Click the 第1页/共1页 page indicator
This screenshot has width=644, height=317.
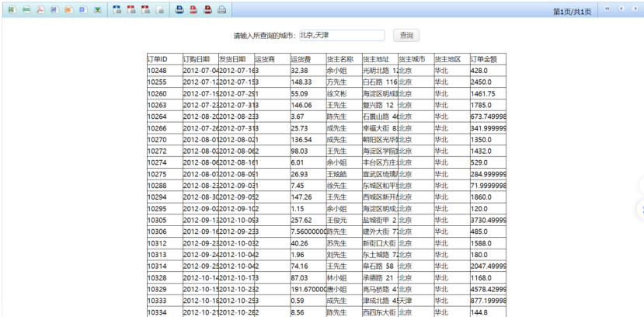571,12
